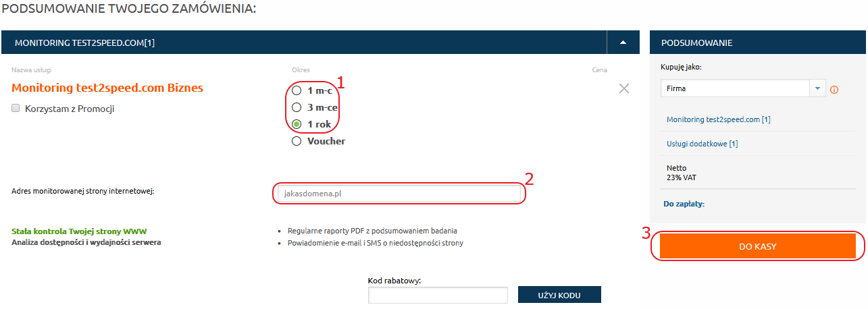This screenshot has height=309, width=868.
Task: Click the PODSUMOWANIE panel header
Action: [758, 43]
